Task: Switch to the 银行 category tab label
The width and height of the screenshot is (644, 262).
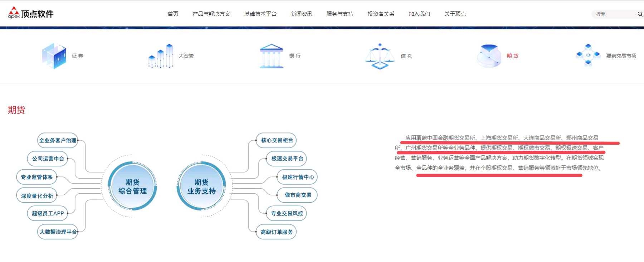Action: click(295, 56)
